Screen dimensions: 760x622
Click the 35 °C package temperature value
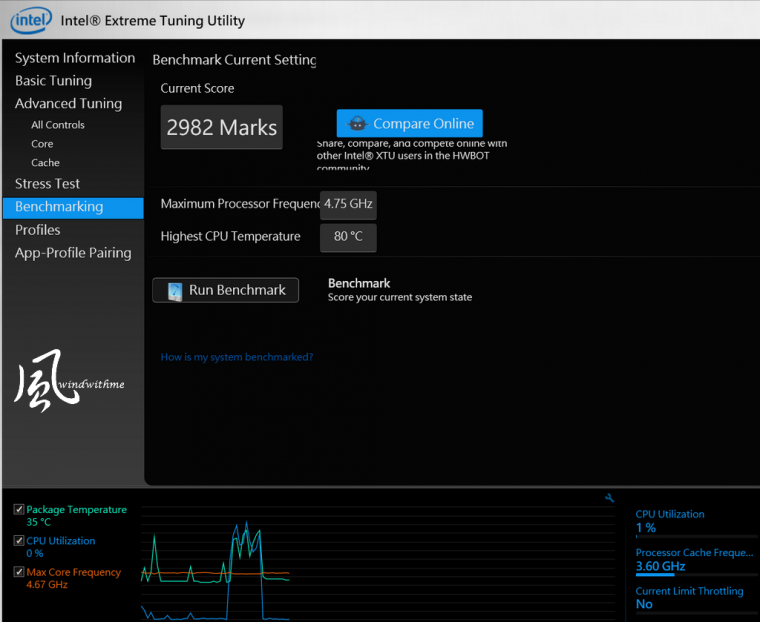pyautogui.click(x=38, y=522)
